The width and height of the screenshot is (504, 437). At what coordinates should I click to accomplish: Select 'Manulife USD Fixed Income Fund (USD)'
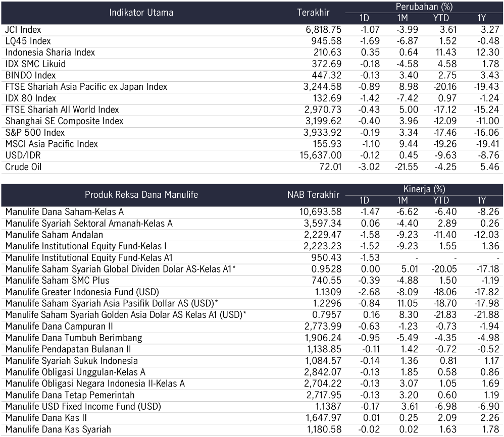pyautogui.click(x=83, y=407)
